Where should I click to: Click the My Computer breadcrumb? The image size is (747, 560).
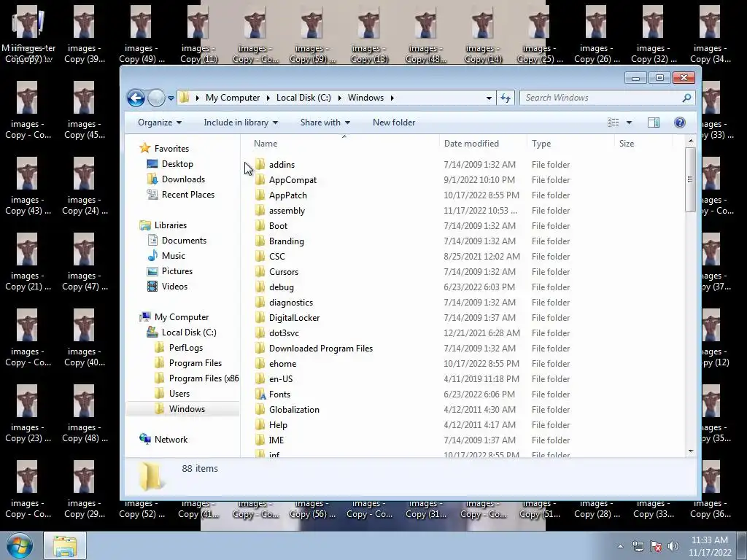(233, 98)
